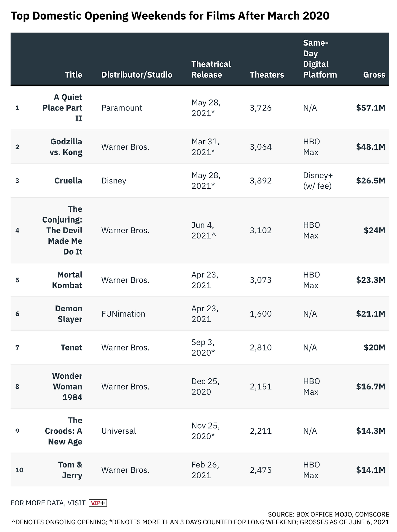Image resolution: width=397 pixels, height=532 pixels.
Task: Select the A Quiet Place Part II title
Action: click(x=62, y=108)
